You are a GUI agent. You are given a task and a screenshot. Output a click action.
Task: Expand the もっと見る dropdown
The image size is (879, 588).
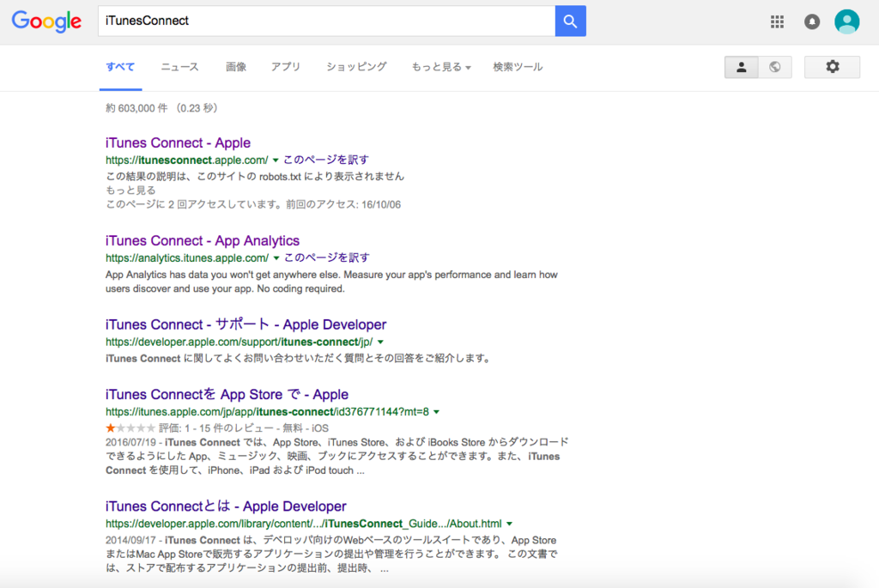[441, 67]
